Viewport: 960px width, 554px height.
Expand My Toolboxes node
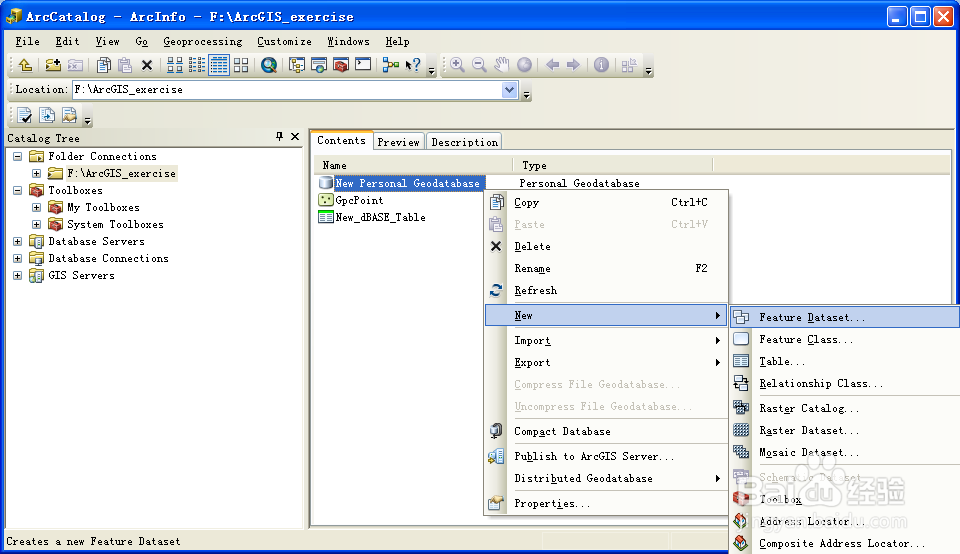pyautogui.click(x=37, y=208)
